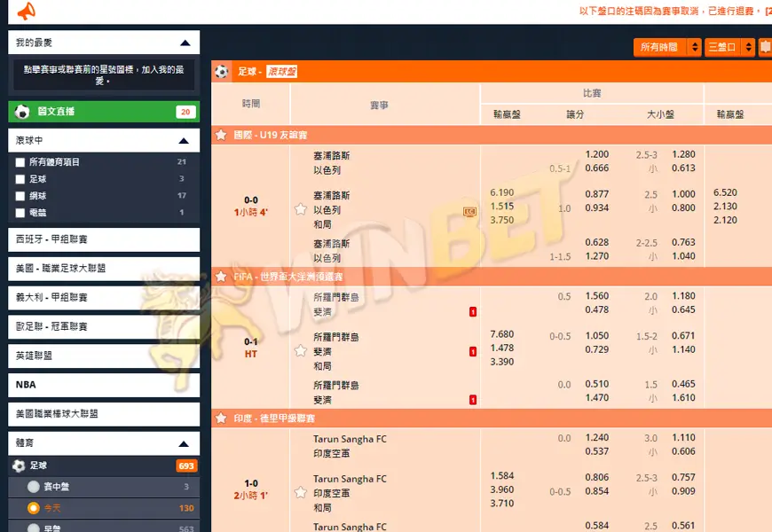Viewport: 772px width, 532px height.
Task: Go to NBA in the sidebar
Action: [x=104, y=385]
